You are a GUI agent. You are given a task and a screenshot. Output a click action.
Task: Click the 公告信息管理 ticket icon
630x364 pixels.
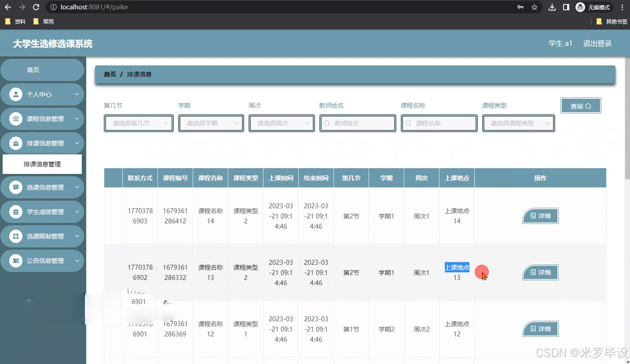[16, 261]
